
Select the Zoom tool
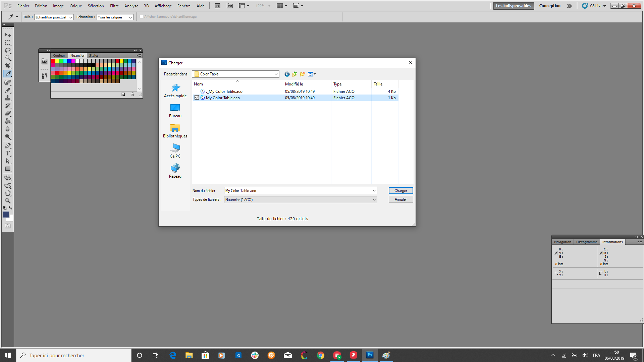coord(8,201)
